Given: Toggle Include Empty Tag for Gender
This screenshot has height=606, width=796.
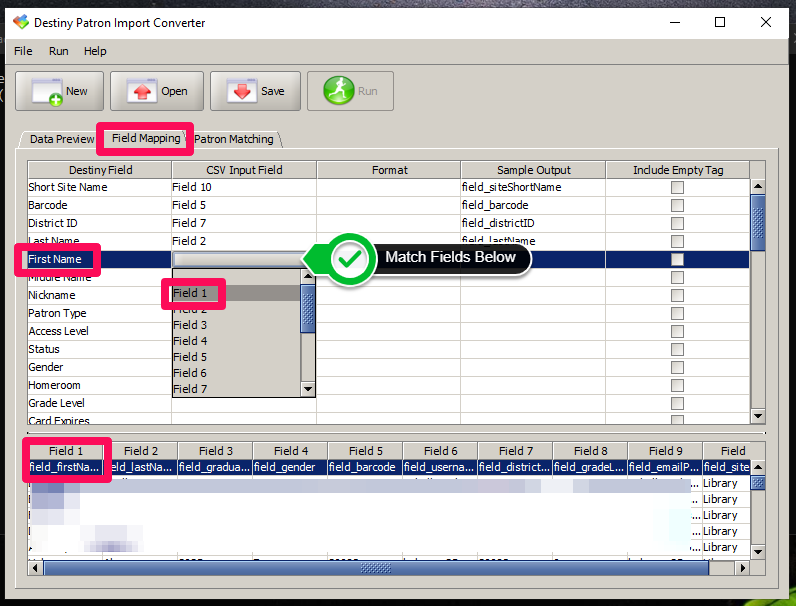Looking at the screenshot, I should tap(677, 367).
